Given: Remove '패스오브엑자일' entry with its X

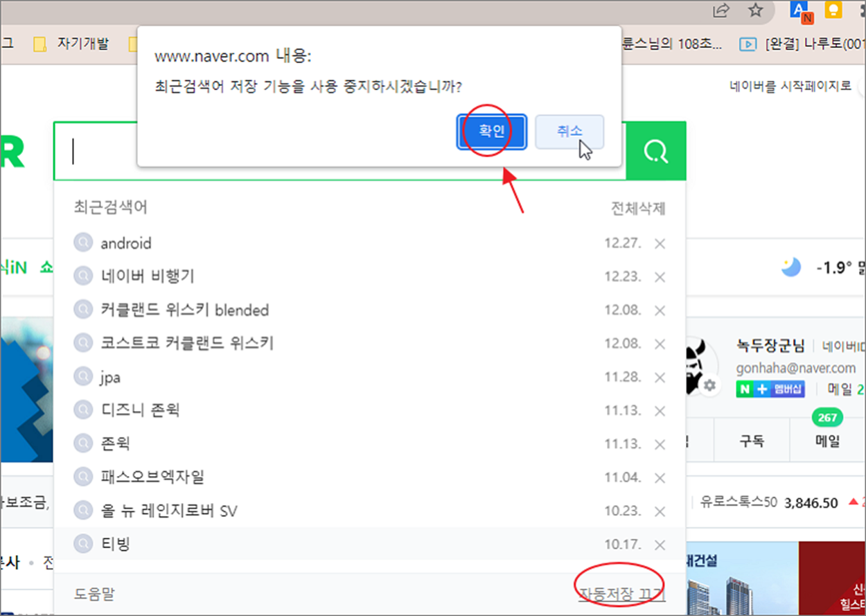Looking at the screenshot, I should pos(660,477).
